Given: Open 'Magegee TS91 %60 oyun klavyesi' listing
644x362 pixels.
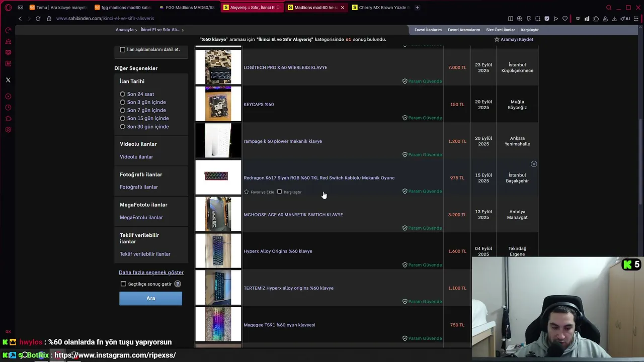Looking at the screenshot, I should pyautogui.click(x=279, y=325).
